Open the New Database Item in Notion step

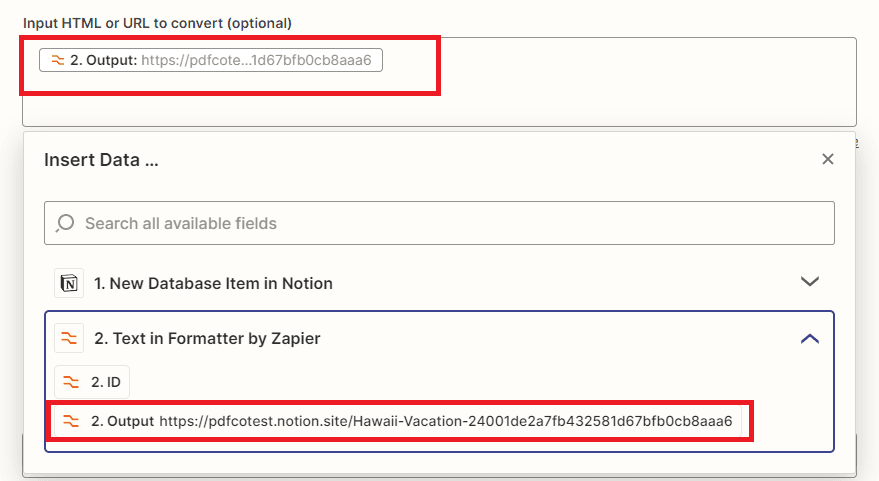213,284
